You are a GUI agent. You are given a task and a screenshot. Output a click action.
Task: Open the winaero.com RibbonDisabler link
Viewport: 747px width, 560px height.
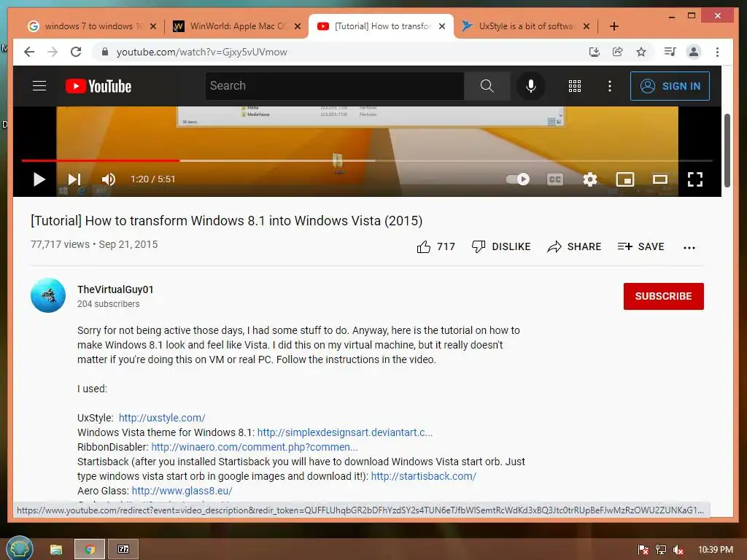[x=255, y=447]
